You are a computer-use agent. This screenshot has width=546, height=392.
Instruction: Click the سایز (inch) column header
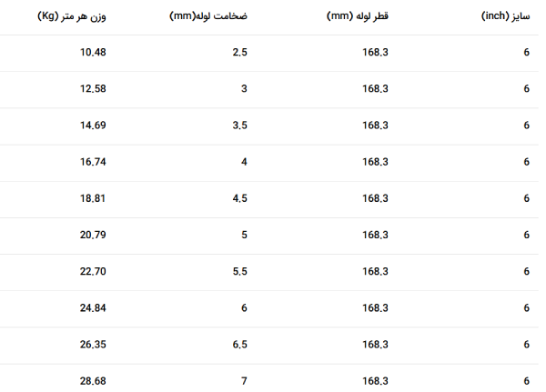506,16
